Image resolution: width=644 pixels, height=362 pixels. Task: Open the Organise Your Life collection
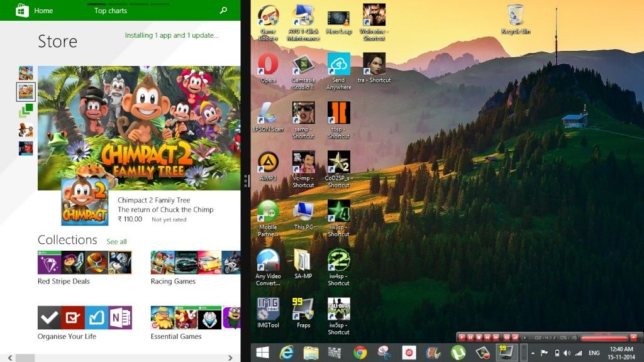(85, 323)
